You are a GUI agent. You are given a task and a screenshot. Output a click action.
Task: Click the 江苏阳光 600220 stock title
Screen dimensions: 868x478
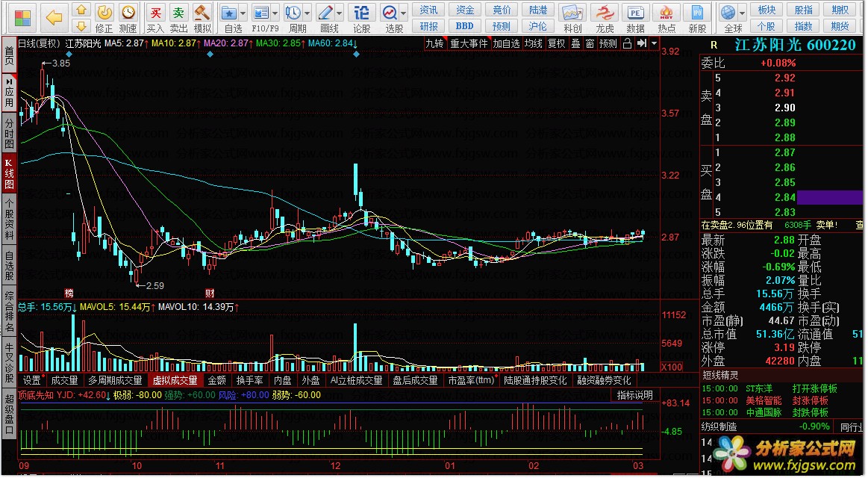point(796,45)
